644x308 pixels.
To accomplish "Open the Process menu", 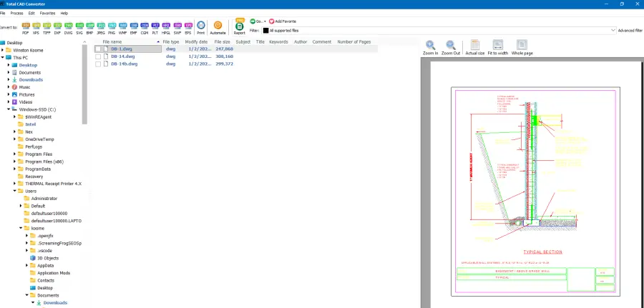I will tap(17, 13).
